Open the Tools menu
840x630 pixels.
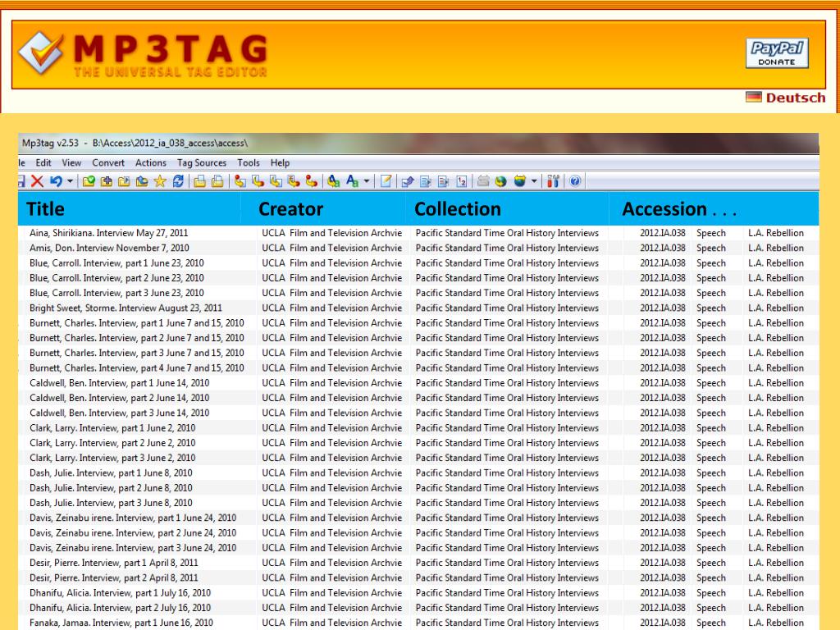pyautogui.click(x=249, y=163)
